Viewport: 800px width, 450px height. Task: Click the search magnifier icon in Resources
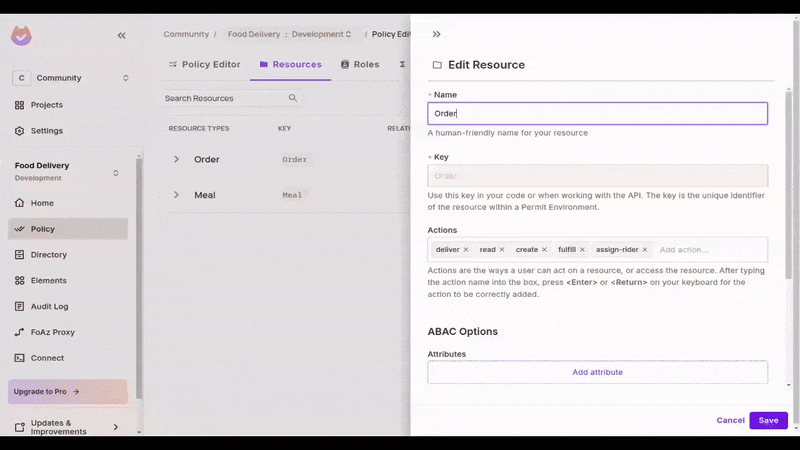click(x=293, y=98)
